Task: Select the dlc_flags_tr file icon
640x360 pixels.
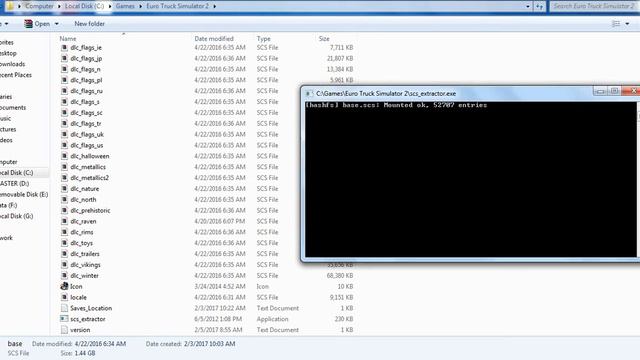Action: (x=64, y=123)
